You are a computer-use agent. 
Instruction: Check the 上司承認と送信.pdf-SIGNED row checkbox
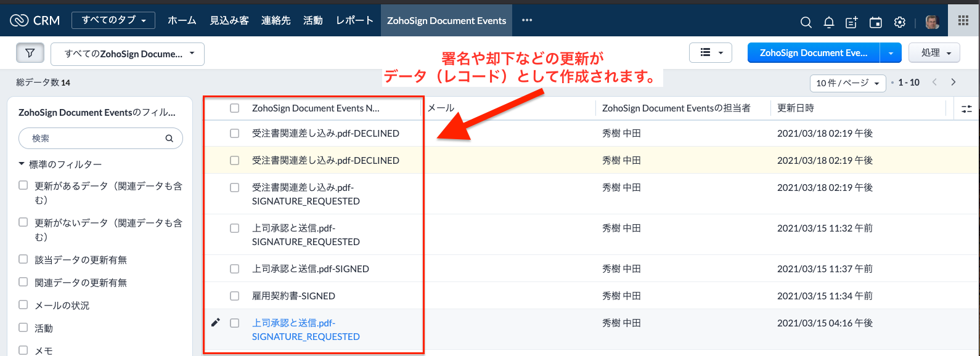234,269
